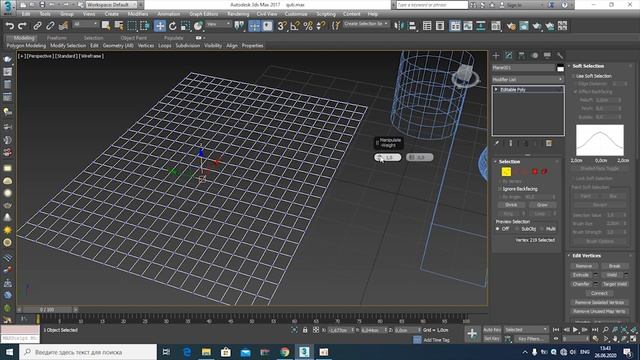Click the Connect button

click(599, 293)
